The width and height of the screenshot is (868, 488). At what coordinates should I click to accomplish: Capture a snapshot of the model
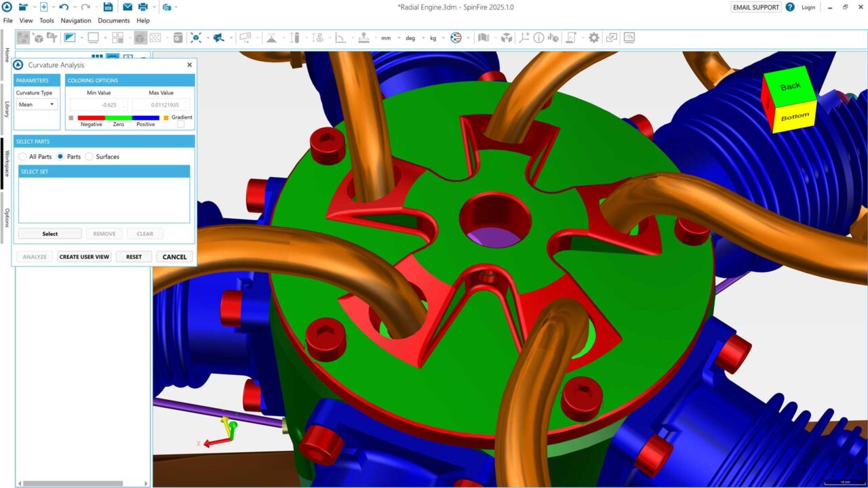tap(167, 7)
